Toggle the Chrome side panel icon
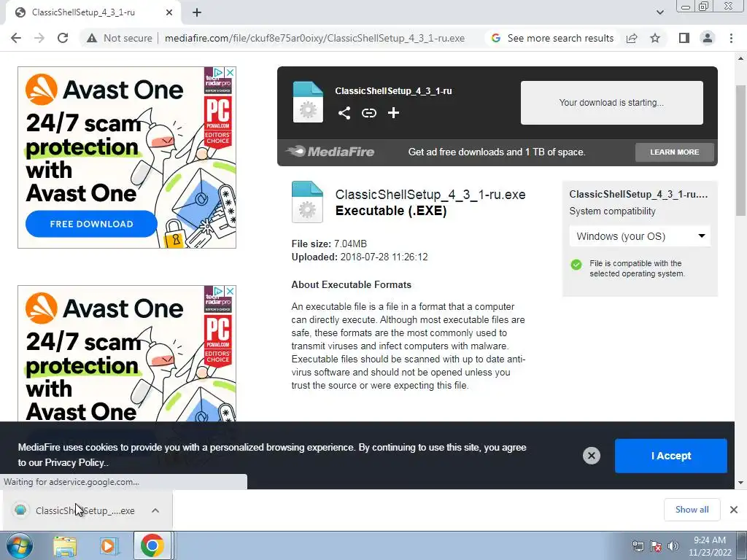747x560 pixels. (684, 38)
